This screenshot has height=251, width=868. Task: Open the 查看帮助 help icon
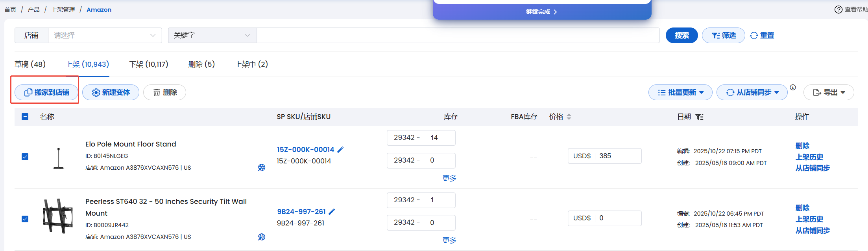(838, 9)
